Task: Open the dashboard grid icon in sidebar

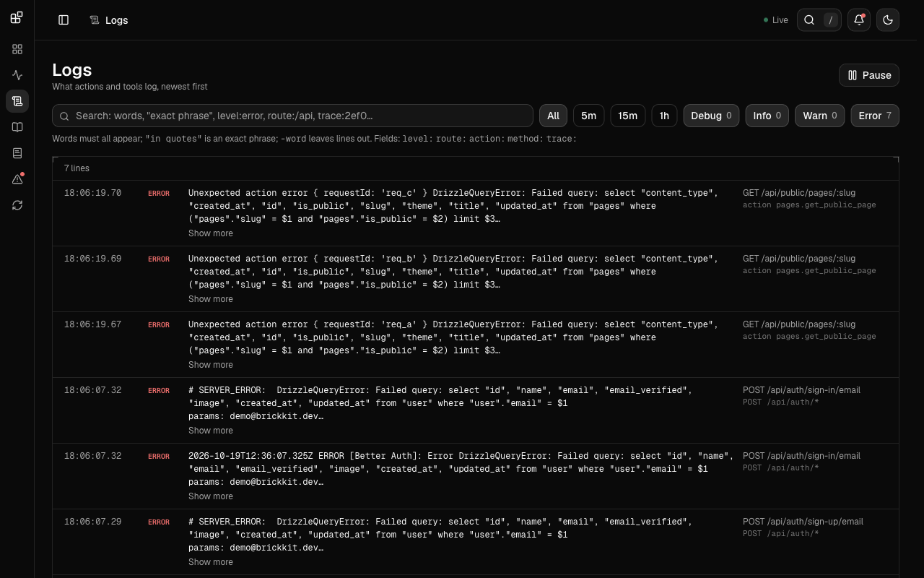Action: tap(17, 49)
